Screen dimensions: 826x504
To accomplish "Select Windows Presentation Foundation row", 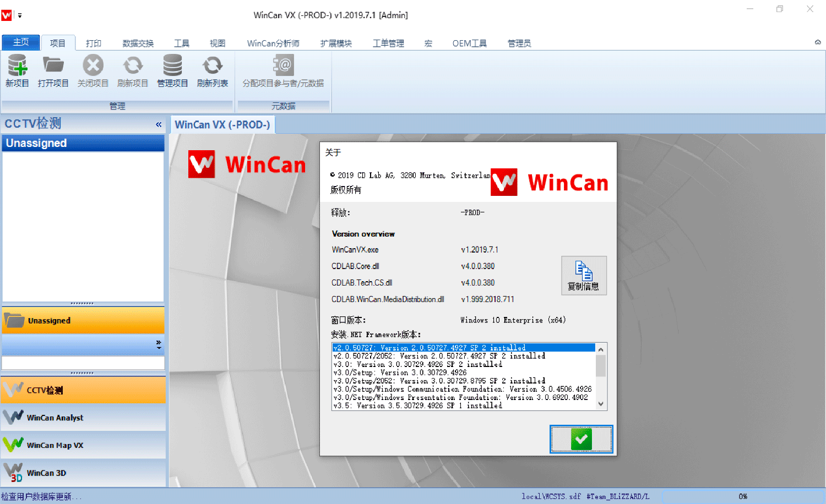I will coord(464,397).
